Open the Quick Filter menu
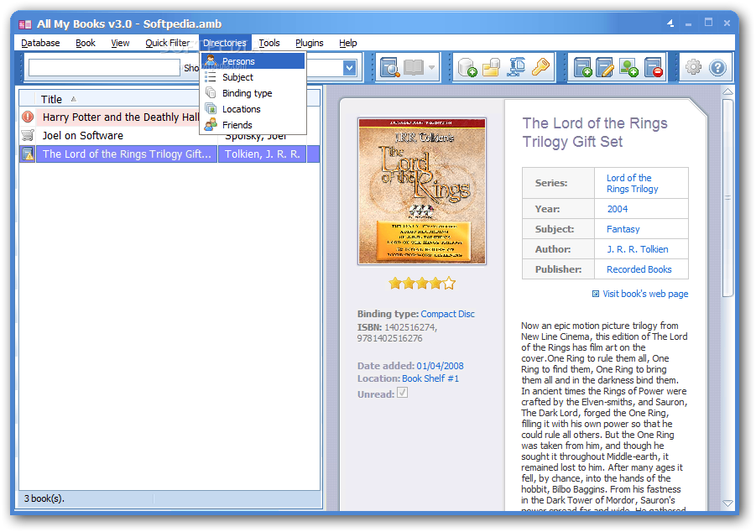Image resolution: width=756 pixels, height=532 pixels. (x=167, y=43)
